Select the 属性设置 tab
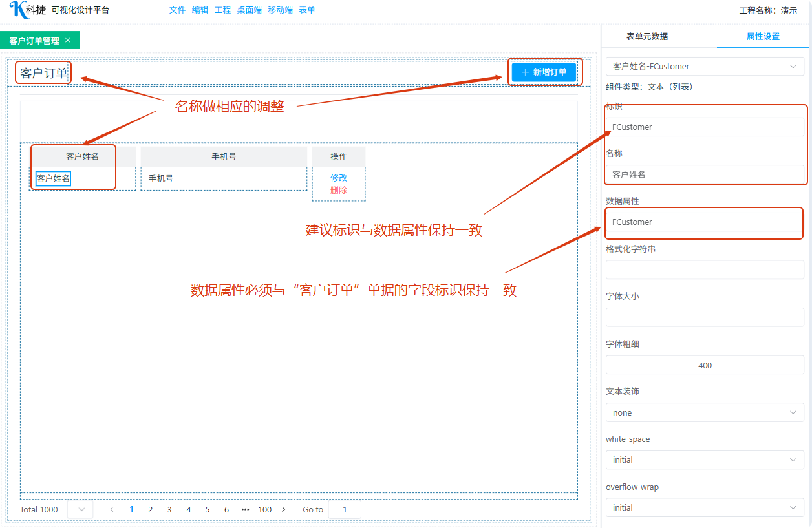Image resolution: width=812 pixels, height=528 pixels. point(763,36)
